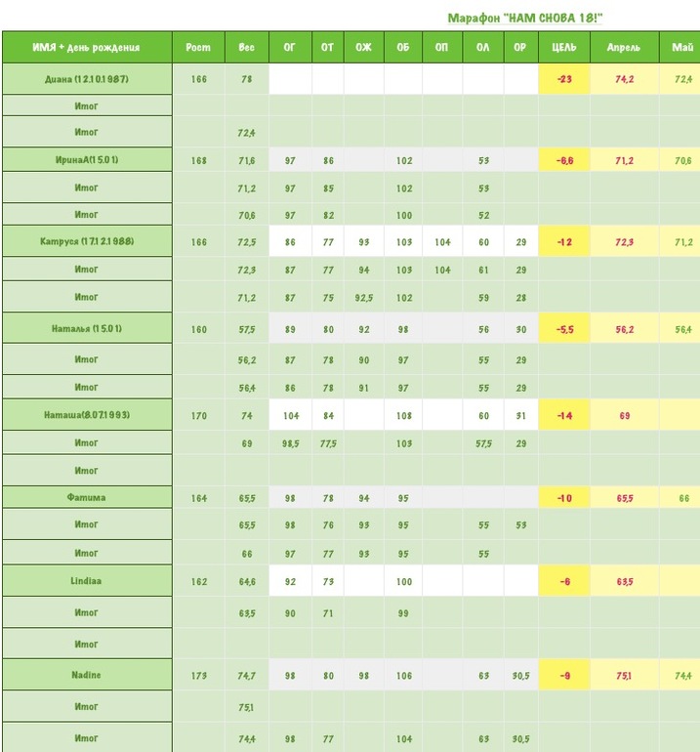
Task: Click the "ОЖ" column header
Action: coord(365,47)
